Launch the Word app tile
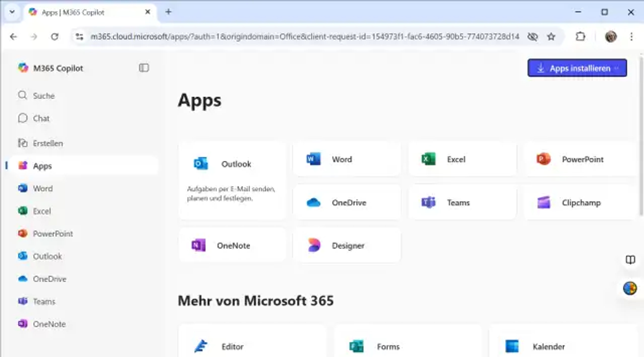The image size is (644, 357). (x=347, y=159)
